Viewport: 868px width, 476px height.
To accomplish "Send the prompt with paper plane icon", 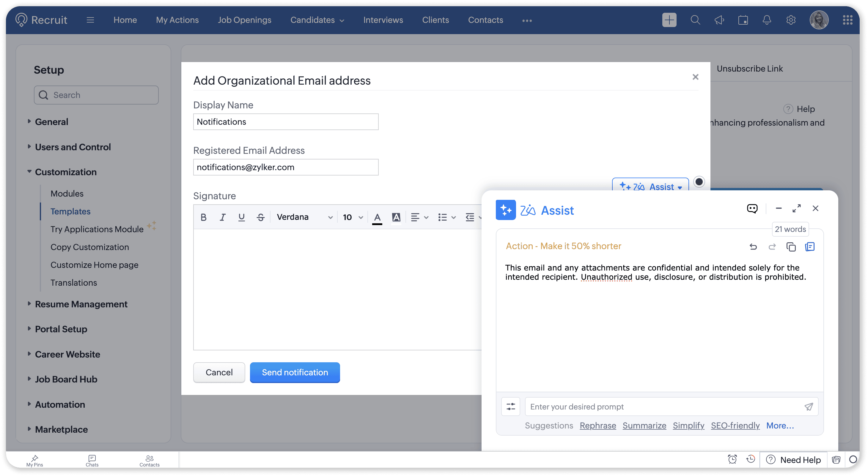I will [809, 406].
